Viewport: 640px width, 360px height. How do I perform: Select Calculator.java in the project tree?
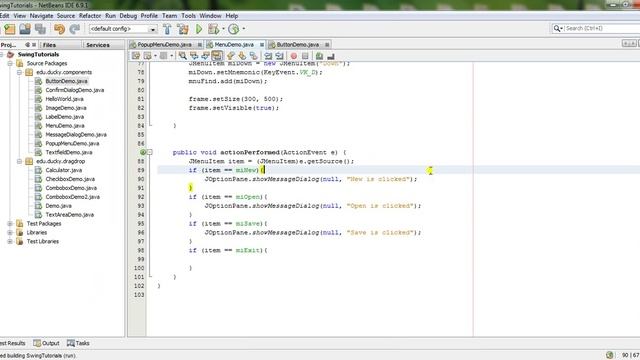[63, 170]
